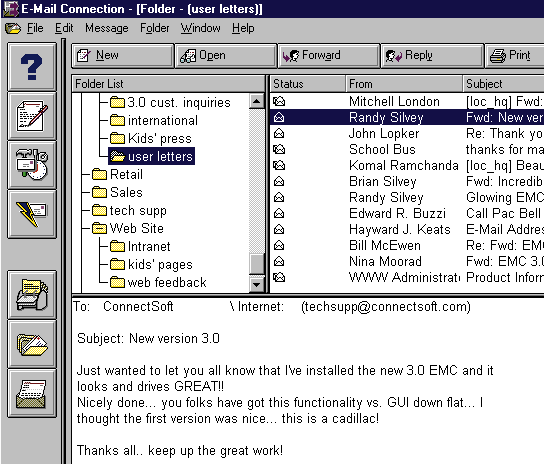The height and width of the screenshot is (464, 544).
Task: Select the Retail folder
Action: click(x=117, y=174)
